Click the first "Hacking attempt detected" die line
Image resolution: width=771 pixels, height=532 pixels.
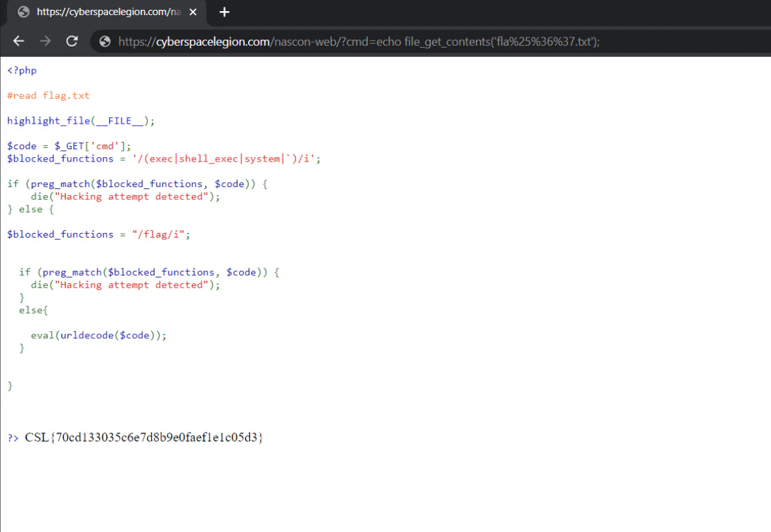(125, 196)
